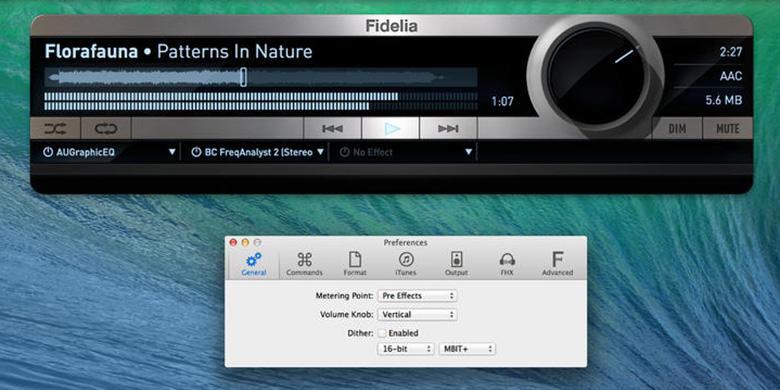Open the Output preferences tab
This screenshot has height=390, width=780.
coord(457,265)
